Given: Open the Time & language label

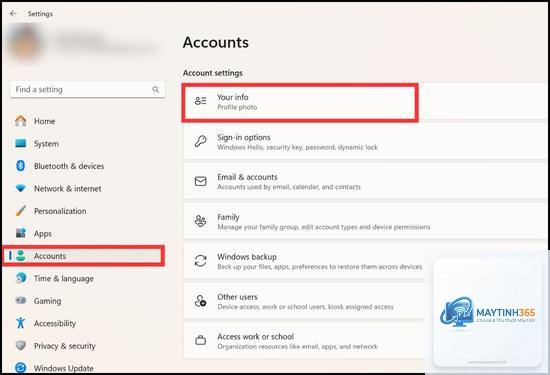Looking at the screenshot, I should [x=64, y=279].
